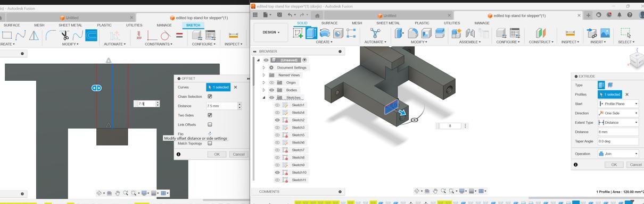Toggle visibility of Sketch1
The width and height of the screenshot is (644, 204).
(x=277, y=105)
